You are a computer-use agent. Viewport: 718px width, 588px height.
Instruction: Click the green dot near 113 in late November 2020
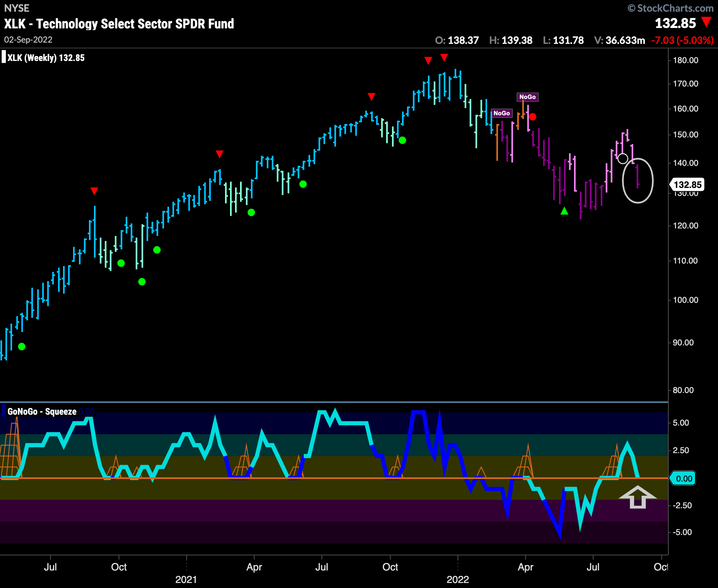pyautogui.click(x=157, y=250)
